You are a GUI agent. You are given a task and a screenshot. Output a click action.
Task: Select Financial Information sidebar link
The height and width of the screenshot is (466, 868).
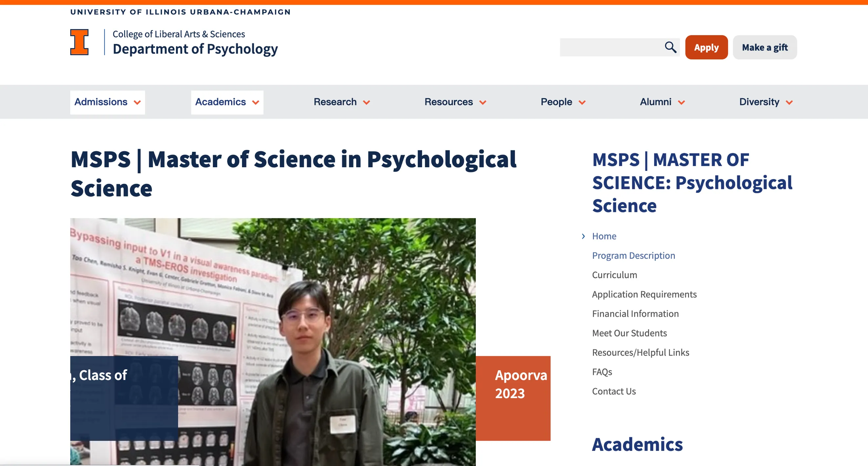pos(635,314)
